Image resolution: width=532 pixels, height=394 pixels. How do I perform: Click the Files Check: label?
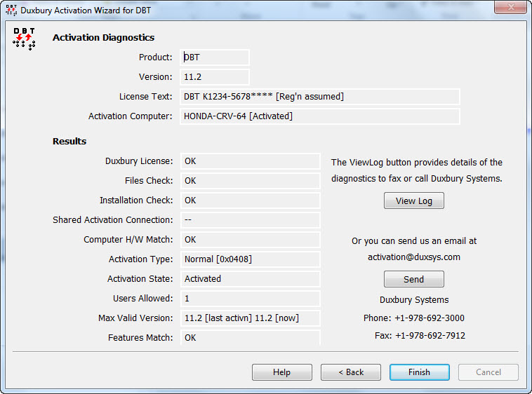[149, 181]
